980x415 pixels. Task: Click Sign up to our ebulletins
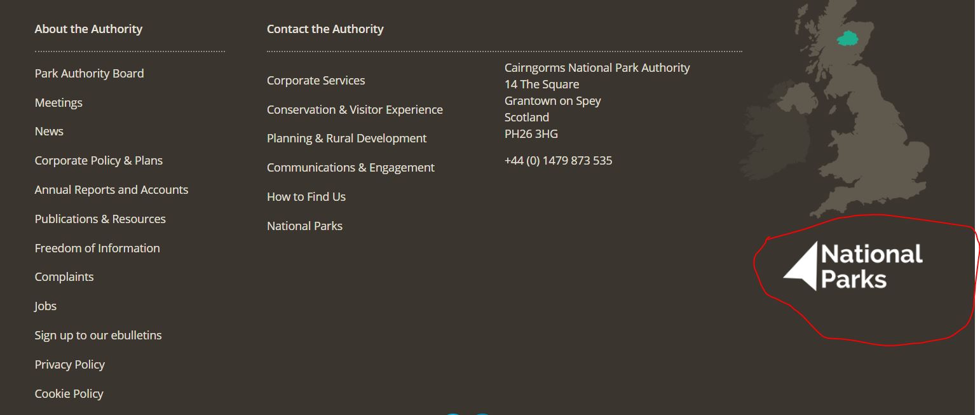pyautogui.click(x=99, y=335)
